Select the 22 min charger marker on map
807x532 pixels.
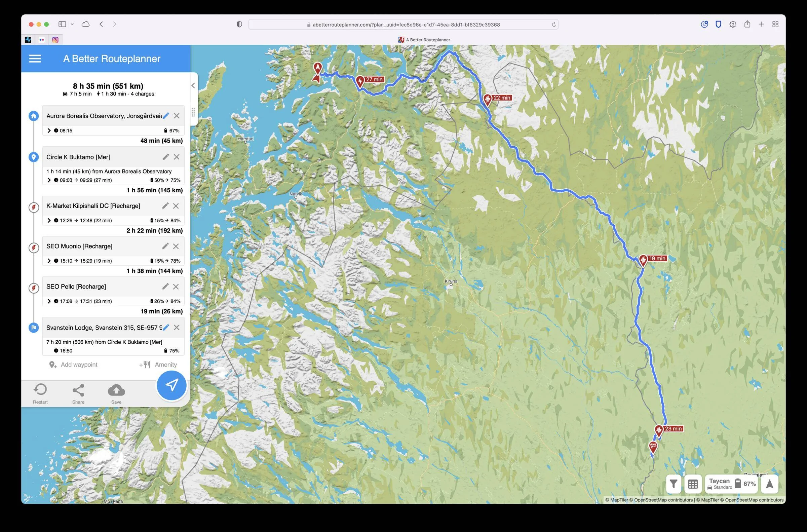[x=488, y=100]
